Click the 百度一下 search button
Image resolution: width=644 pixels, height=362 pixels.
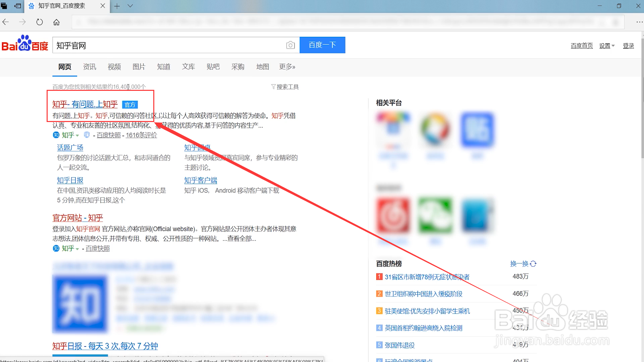322,45
